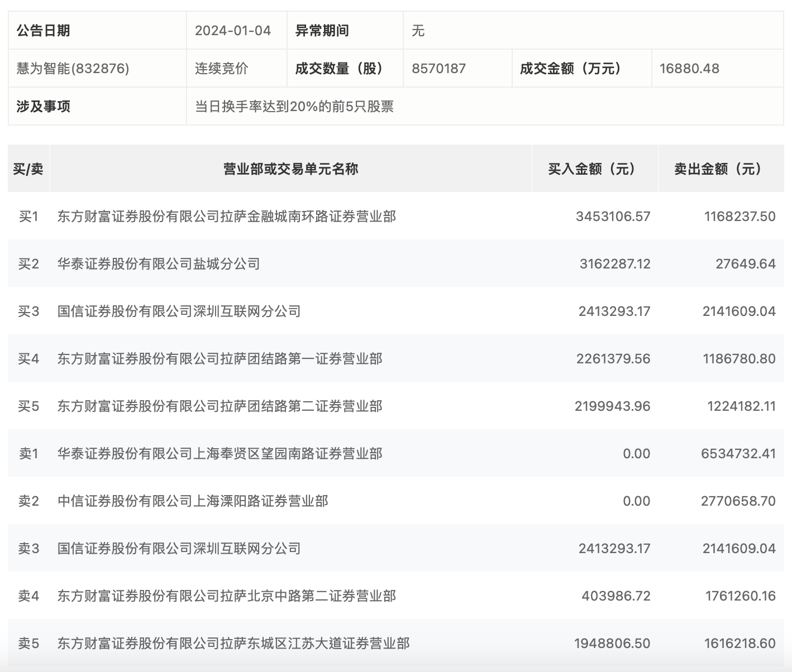The height and width of the screenshot is (672, 792).
Task: Click the stock name 慧为智能(832876)
Action: (x=73, y=68)
